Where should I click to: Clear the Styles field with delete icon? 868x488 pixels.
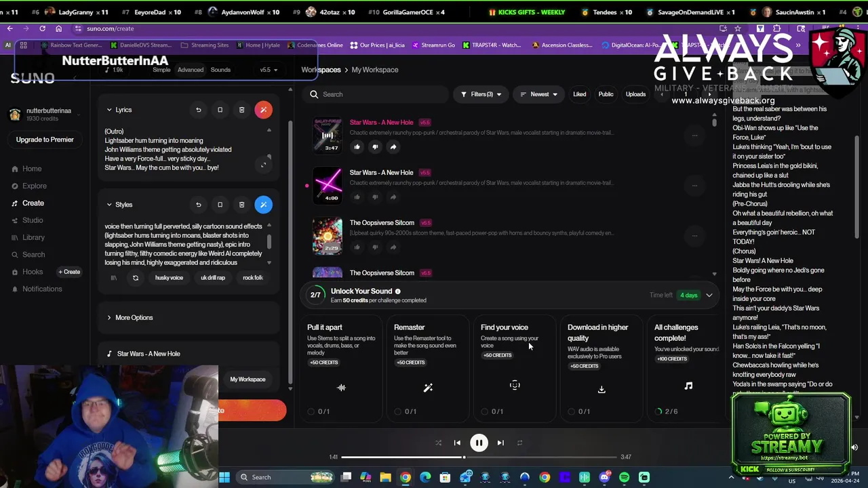pos(241,205)
